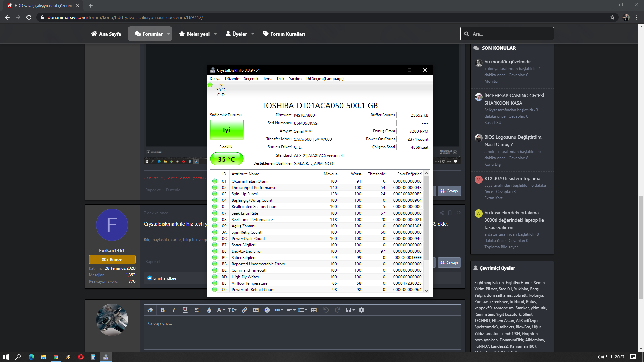The height and width of the screenshot is (362, 644).
Task: Toggle strikethrough formatting in the reply editor
Action: pyautogui.click(x=197, y=310)
